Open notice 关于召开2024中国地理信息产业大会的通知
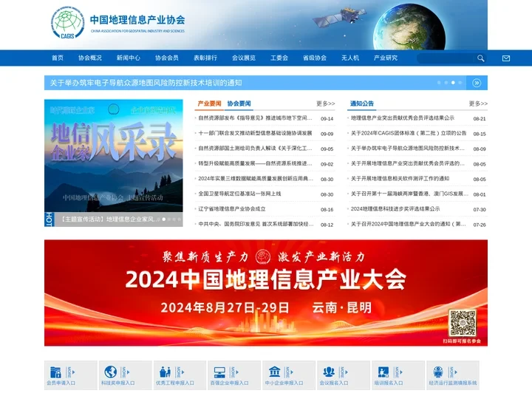 [409, 224]
